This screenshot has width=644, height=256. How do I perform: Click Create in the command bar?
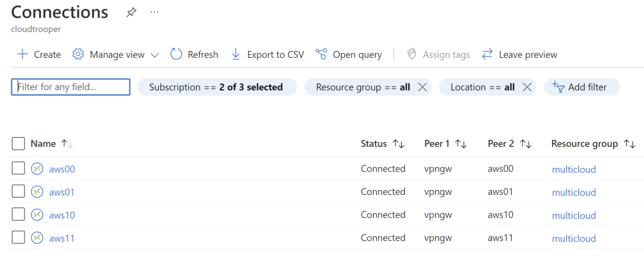[x=38, y=55]
